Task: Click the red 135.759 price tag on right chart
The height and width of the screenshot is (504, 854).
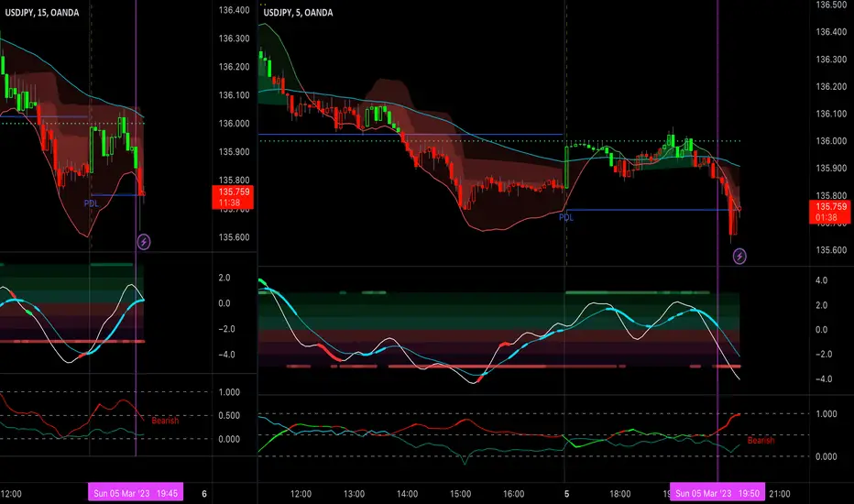Action: pos(829,212)
